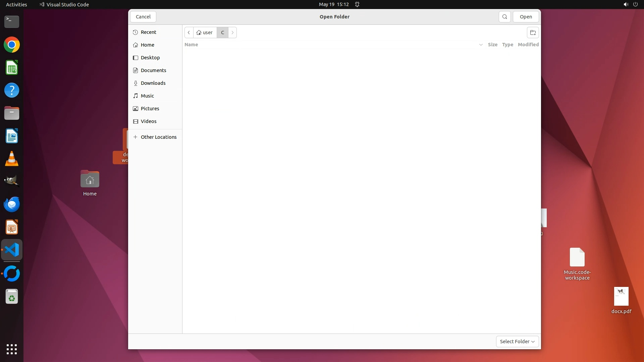Open Activities in the top bar
The height and width of the screenshot is (362, 644).
tap(16, 4)
